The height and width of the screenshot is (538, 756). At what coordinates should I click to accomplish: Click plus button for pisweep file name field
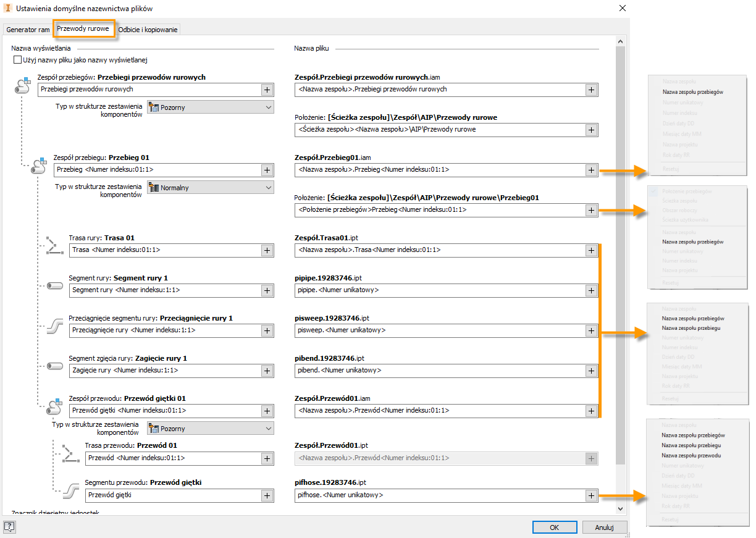coord(591,330)
